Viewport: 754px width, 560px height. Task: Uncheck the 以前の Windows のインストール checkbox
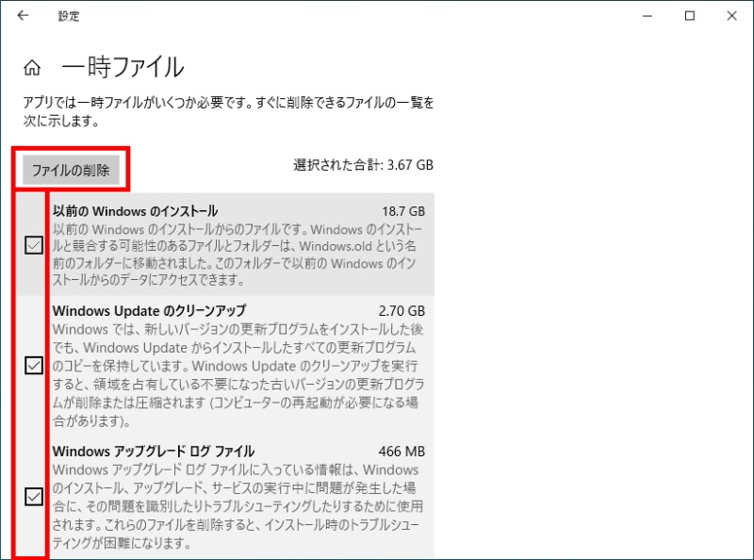pyautogui.click(x=34, y=246)
